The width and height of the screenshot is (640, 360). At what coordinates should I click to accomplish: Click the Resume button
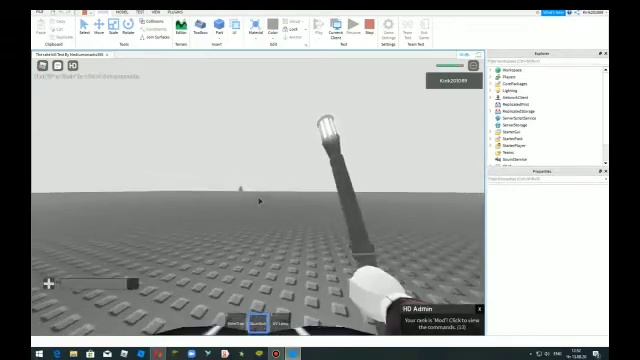click(x=353, y=27)
